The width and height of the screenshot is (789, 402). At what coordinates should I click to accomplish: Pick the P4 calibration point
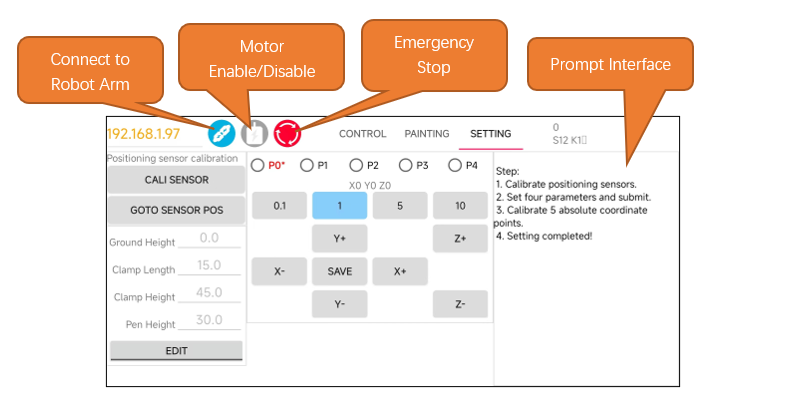(455, 165)
